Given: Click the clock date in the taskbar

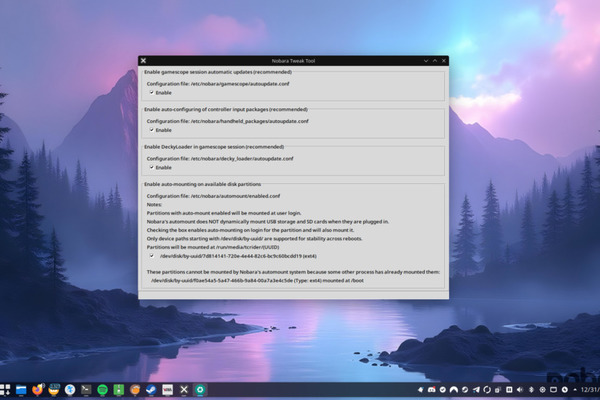Looking at the screenshot, I should (x=586, y=389).
